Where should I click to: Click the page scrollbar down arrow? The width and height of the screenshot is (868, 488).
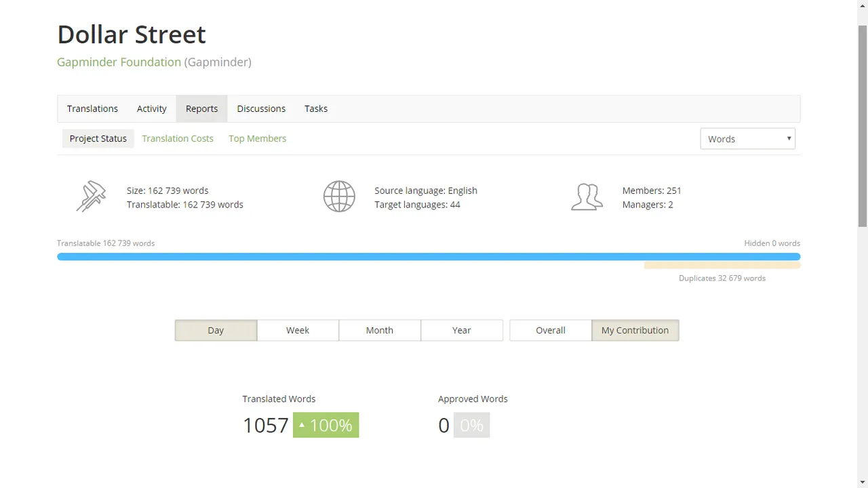tap(863, 482)
